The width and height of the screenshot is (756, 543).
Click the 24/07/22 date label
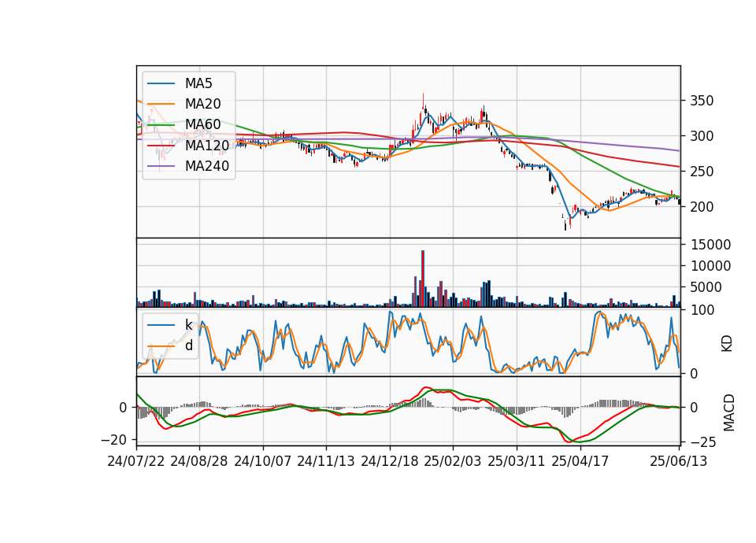(136, 461)
